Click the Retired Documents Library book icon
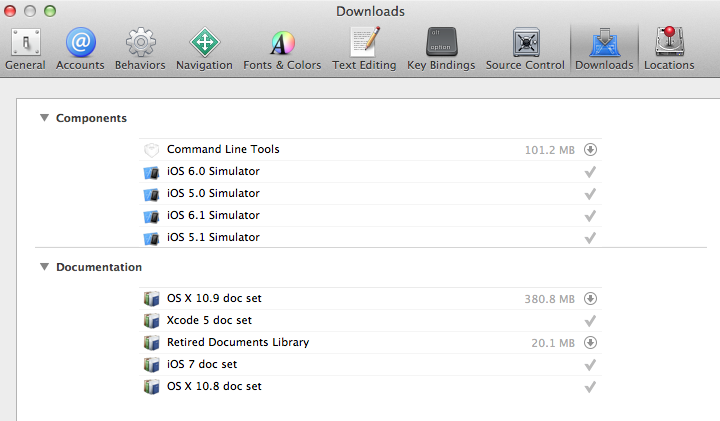Image resolution: width=720 pixels, height=421 pixels. pos(151,343)
